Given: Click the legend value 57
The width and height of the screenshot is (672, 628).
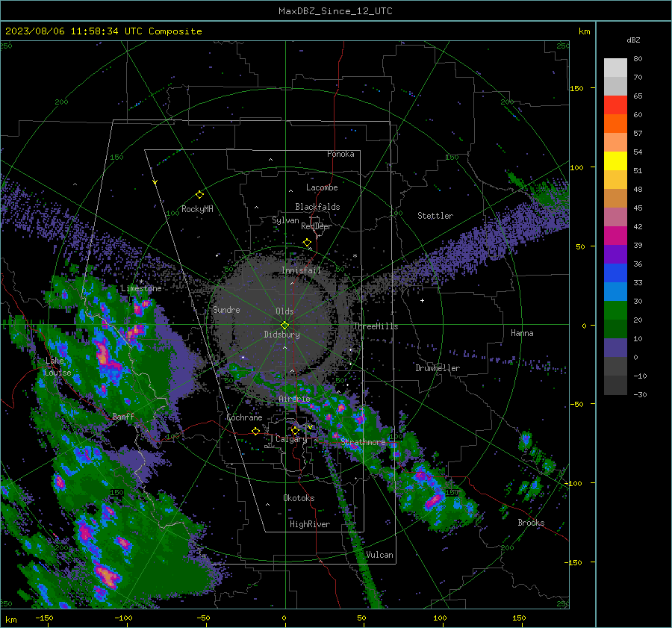Looking at the screenshot, I should 638,134.
